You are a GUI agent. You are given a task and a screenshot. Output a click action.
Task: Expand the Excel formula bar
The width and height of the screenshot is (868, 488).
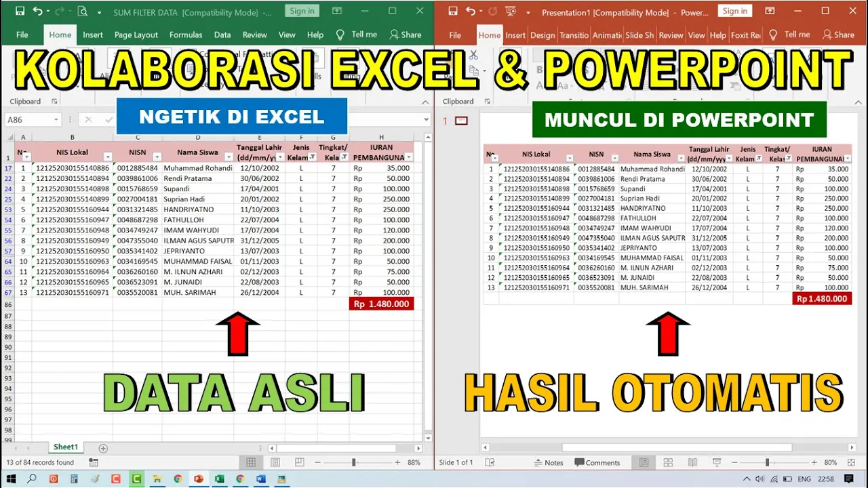(x=427, y=120)
